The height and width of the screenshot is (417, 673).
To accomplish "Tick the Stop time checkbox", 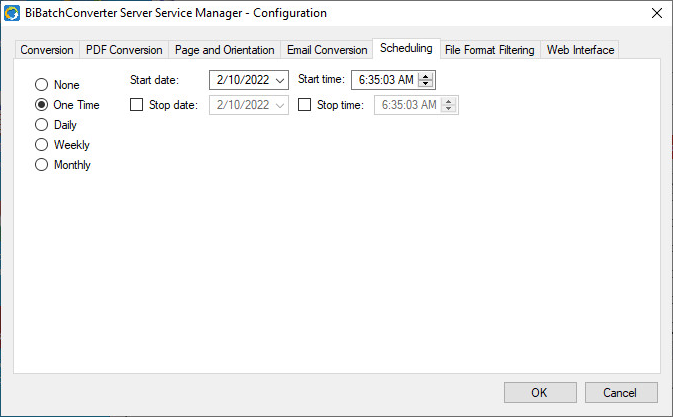I will 305,105.
